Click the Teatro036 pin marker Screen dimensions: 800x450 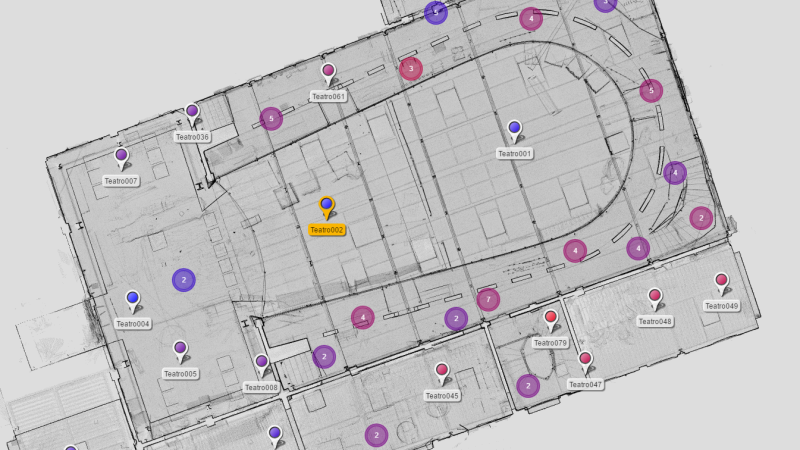192,112
